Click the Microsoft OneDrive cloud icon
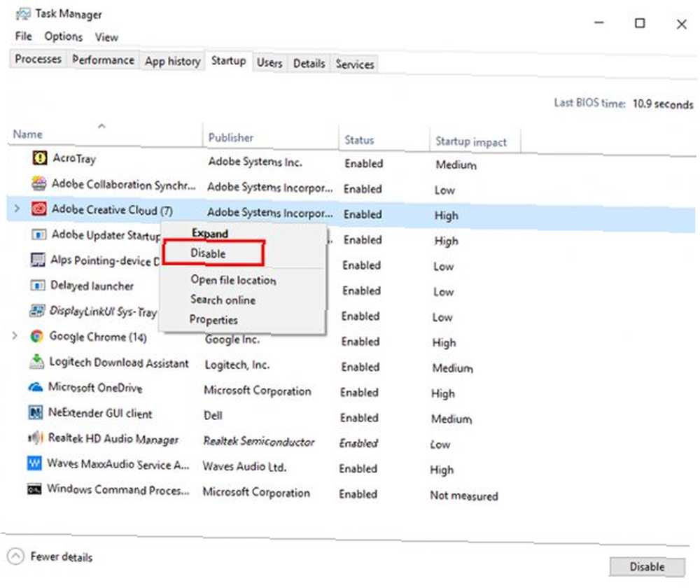 (36, 386)
